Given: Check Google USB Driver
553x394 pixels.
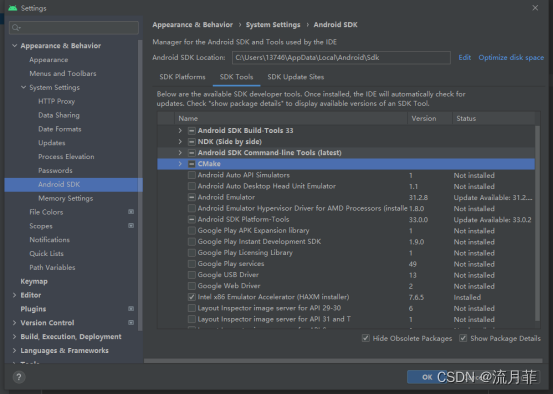Looking at the screenshot, I should (192, 275).
